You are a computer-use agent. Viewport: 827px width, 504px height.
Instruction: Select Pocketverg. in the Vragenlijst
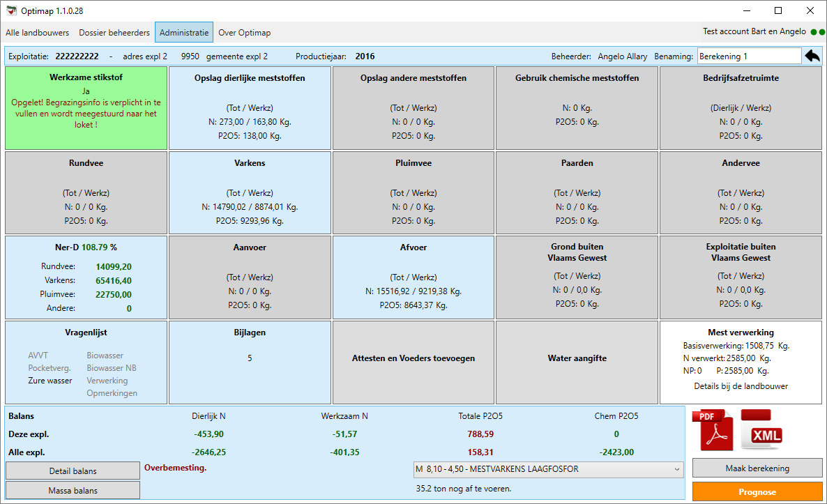[49, 368]
